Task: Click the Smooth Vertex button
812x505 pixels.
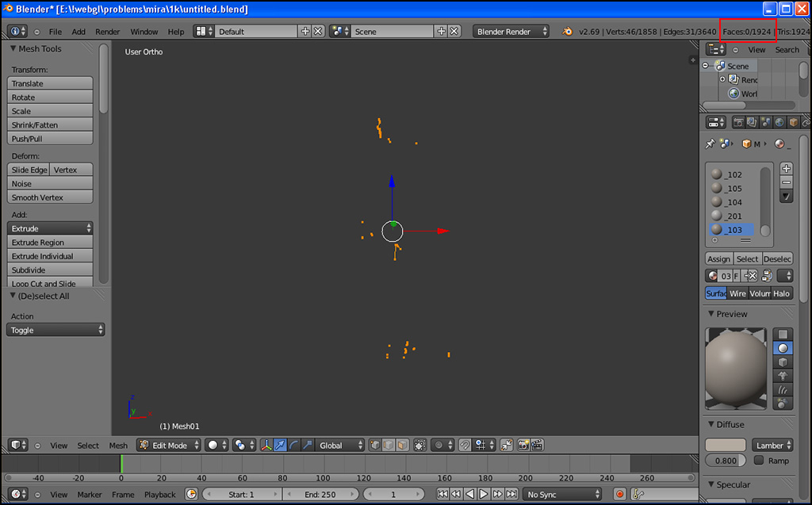Action: click(50, 197)
